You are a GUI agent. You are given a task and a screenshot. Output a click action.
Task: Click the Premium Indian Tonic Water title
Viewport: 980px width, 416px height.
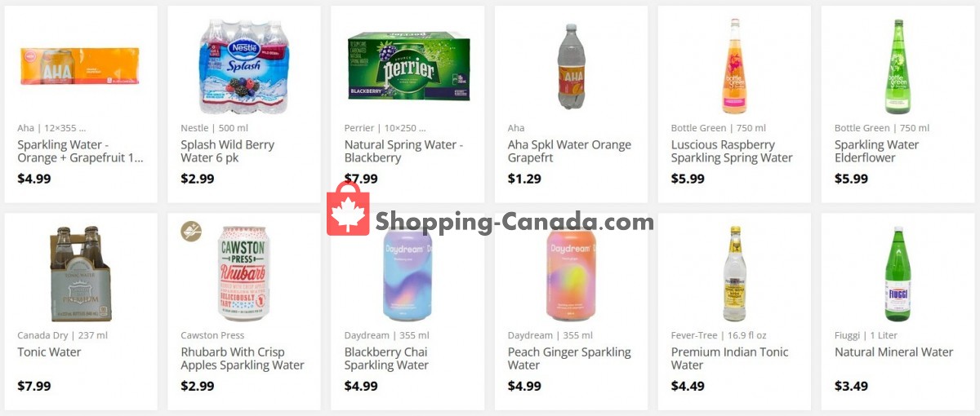click(729, 359)
